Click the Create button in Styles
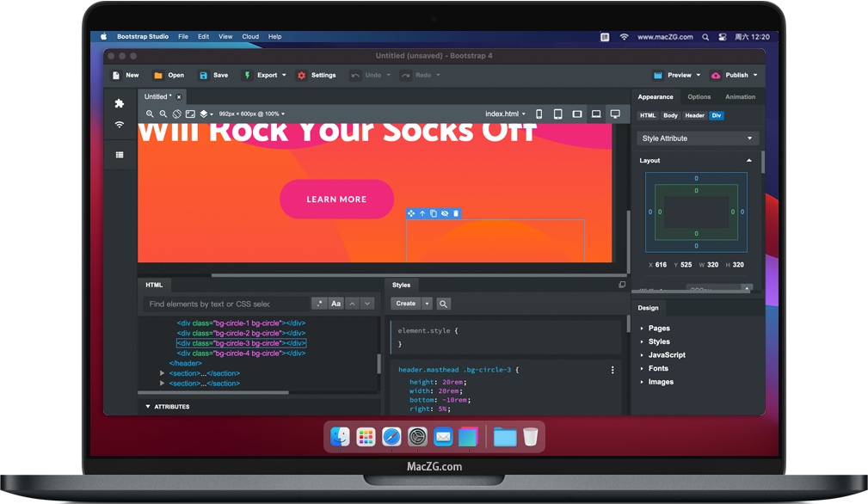This screenshot has width=868, height=504. pyautogui.click(x=405, y=304)
